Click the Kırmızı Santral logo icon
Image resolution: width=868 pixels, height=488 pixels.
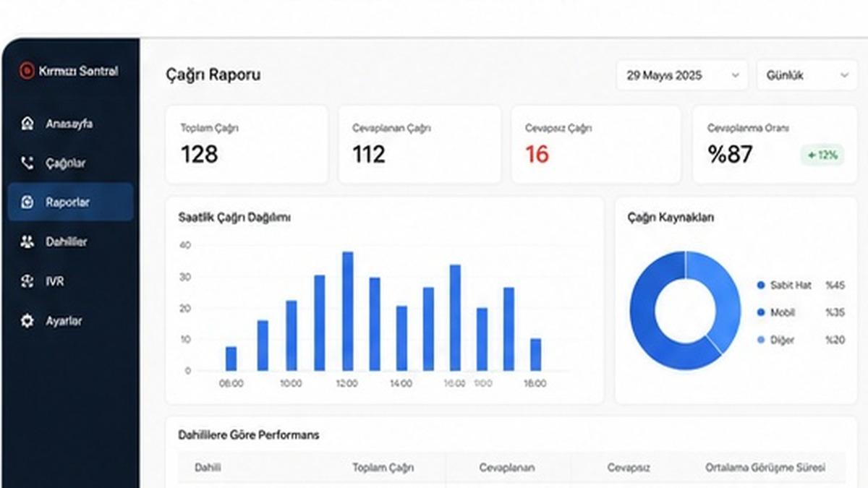tap(27, 70)
